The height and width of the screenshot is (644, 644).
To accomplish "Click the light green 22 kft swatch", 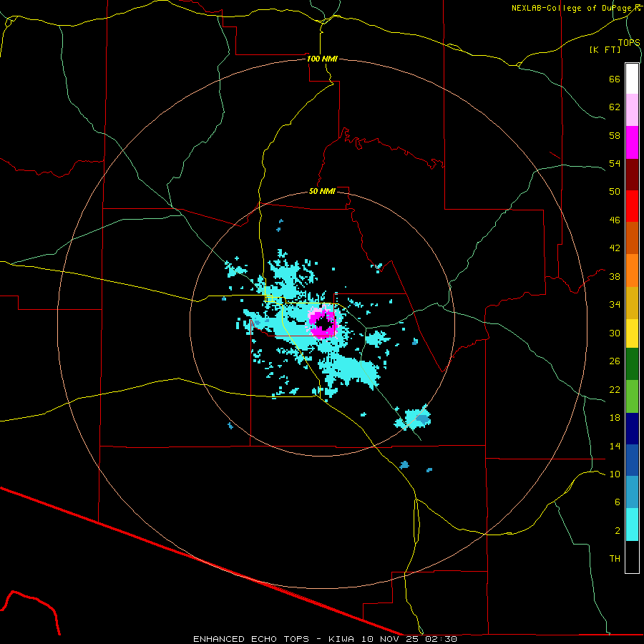I will (x=632, y=396).
